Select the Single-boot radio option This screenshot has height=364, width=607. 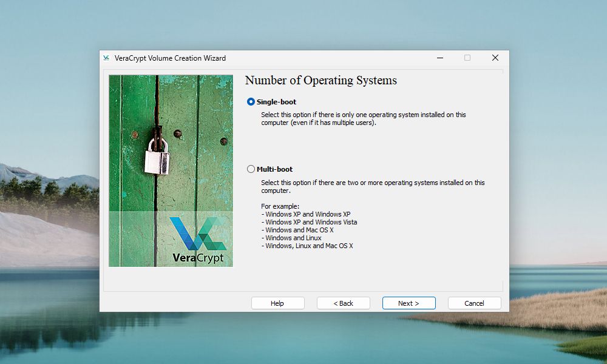[272, 102]
